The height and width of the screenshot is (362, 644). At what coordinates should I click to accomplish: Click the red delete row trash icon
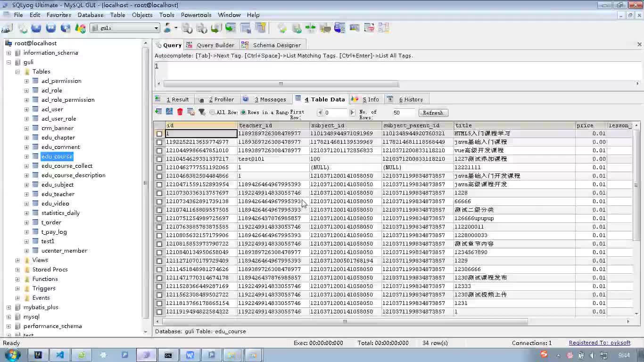pos(180,112)
